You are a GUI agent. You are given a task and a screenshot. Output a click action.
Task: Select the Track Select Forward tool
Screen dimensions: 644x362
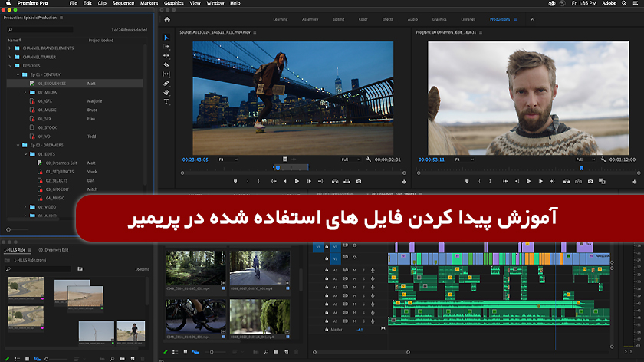click(166, 47)
